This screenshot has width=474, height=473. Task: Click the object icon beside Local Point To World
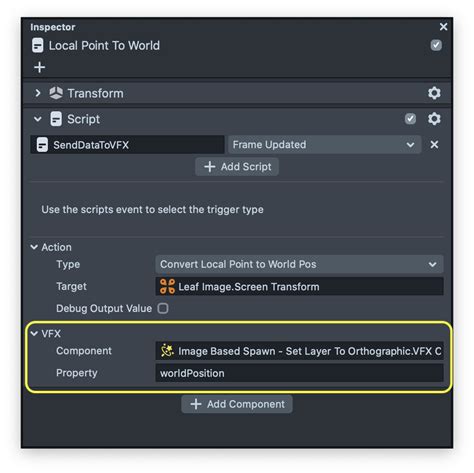tap(38, 46)
